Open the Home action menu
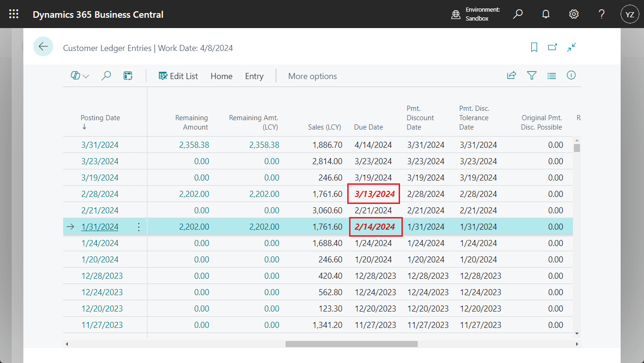 [221, 76]
